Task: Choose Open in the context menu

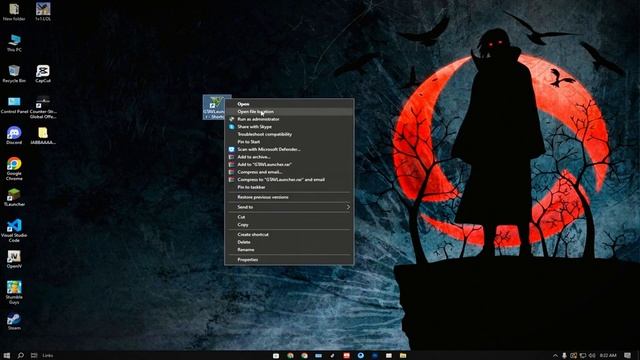Action: click(x=289, y=104)
